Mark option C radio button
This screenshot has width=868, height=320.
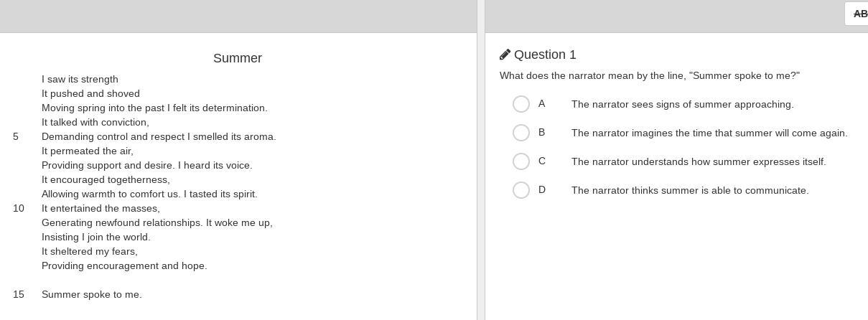[521, 161]
